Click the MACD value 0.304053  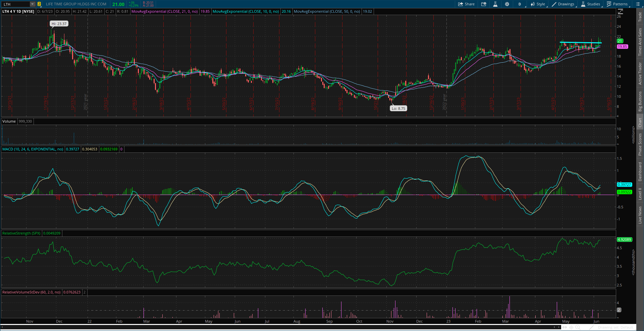click(90, 149)
